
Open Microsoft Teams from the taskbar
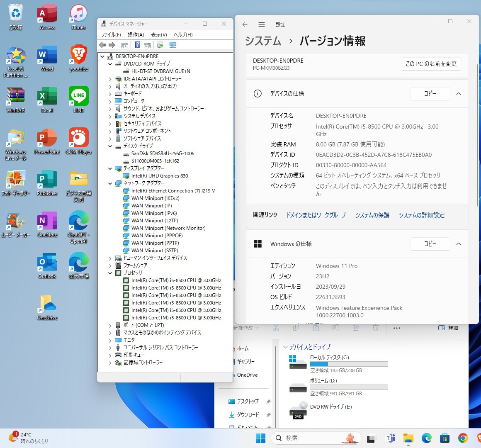[391, 438]
